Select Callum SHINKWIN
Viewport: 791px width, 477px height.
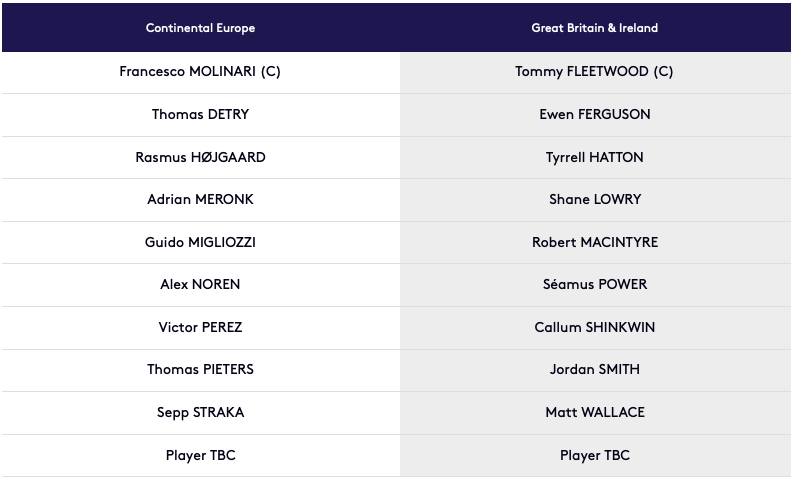pyautogui.click(x=595, y=327)
